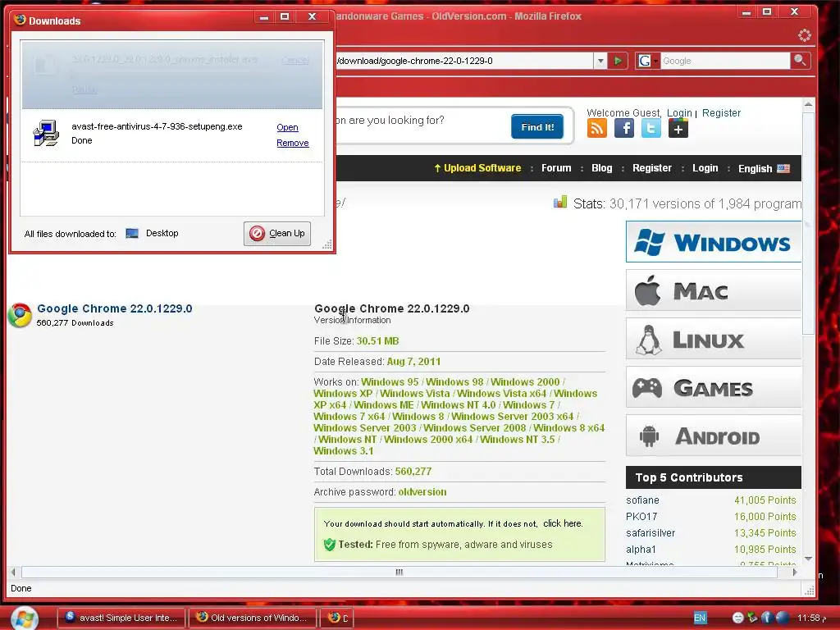This screenshot has width=840, height=630.
Task: Click Login link beside Welcome Guest
Action: point(679,113)
